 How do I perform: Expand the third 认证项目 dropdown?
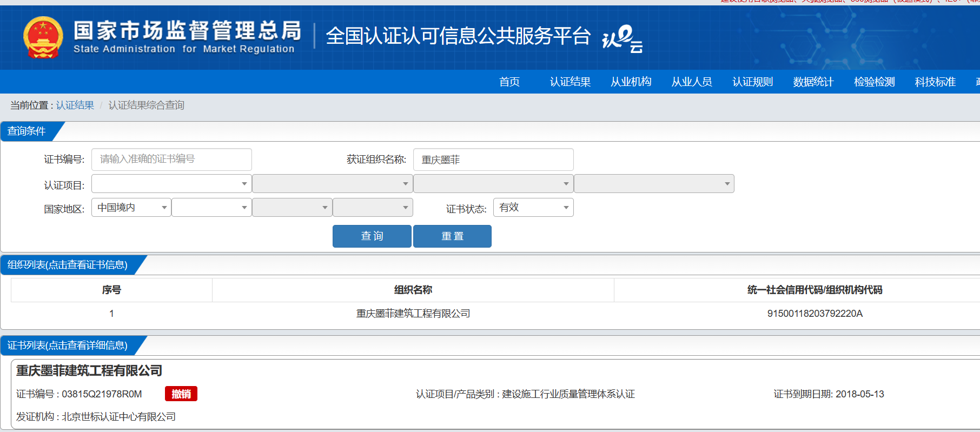(x=493, y=184)
